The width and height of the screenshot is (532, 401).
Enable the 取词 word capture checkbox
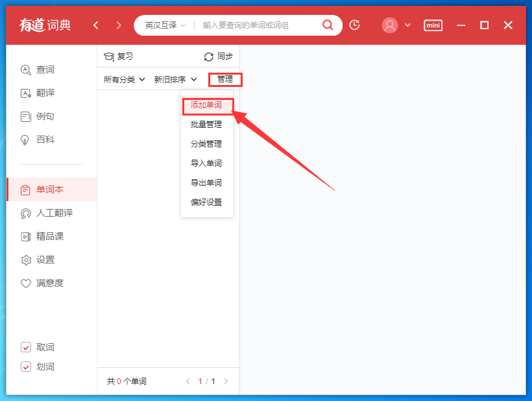click(x=27, y=347)
